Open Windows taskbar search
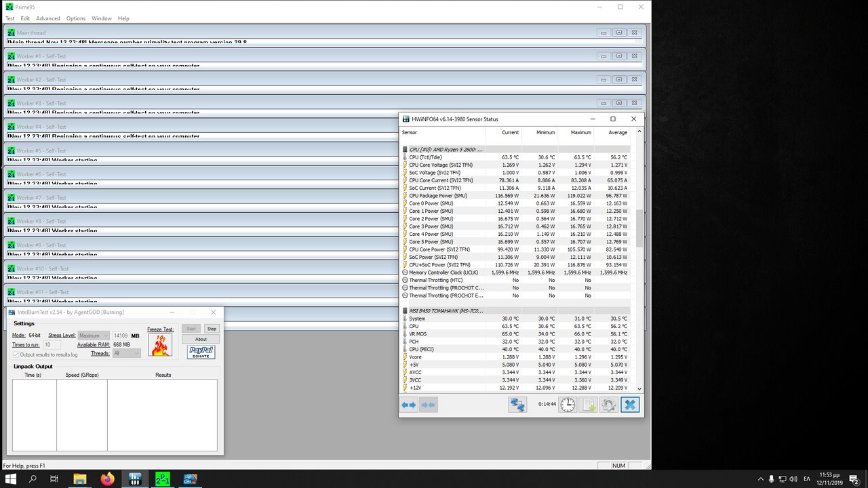 [33, 479]
